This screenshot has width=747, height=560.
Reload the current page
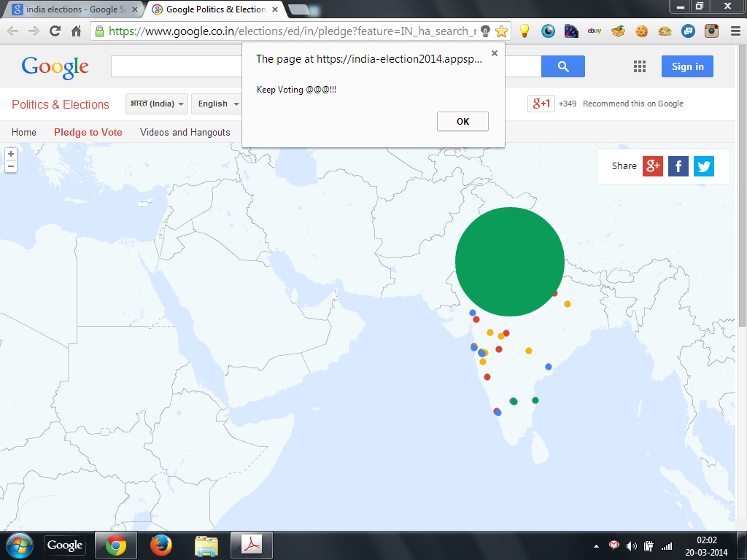click(55, 31)
